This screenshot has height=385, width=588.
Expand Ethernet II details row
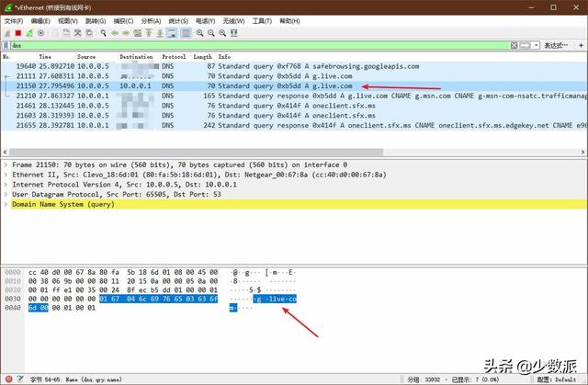point(6,175)
